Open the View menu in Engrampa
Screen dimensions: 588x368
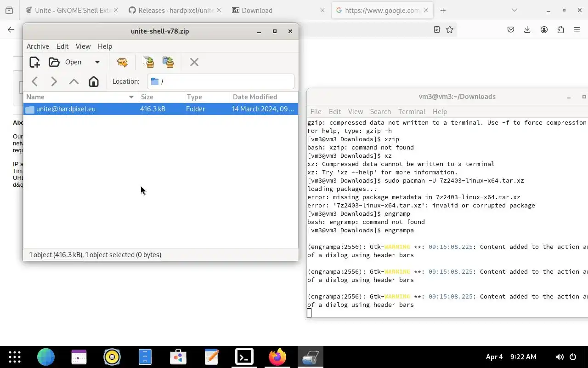pos(83,46)
